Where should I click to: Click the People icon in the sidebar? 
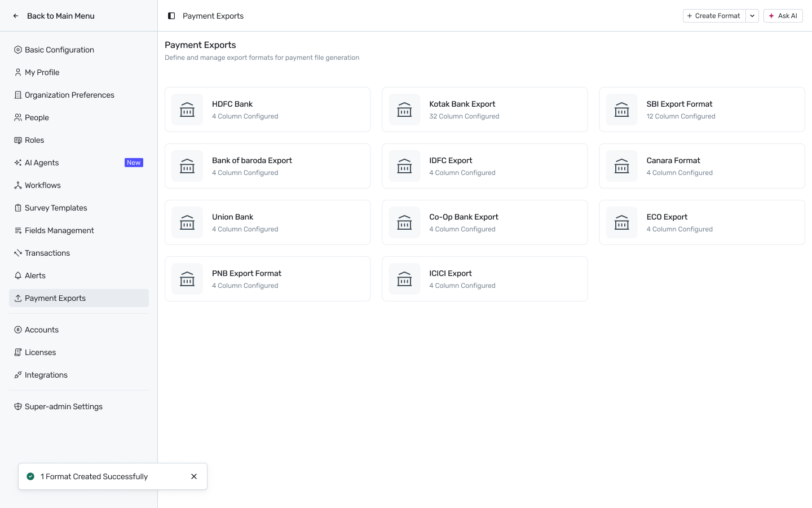(x=18, y=117)
